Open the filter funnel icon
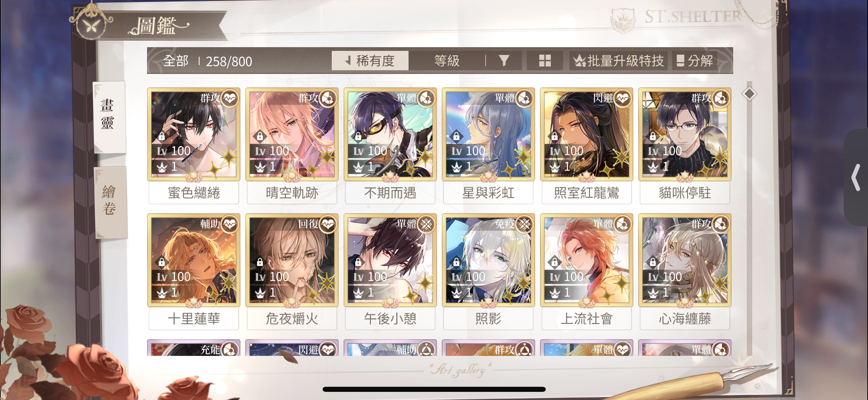The width and height of the screenshot is (868, 400). (x=504, y=61)
